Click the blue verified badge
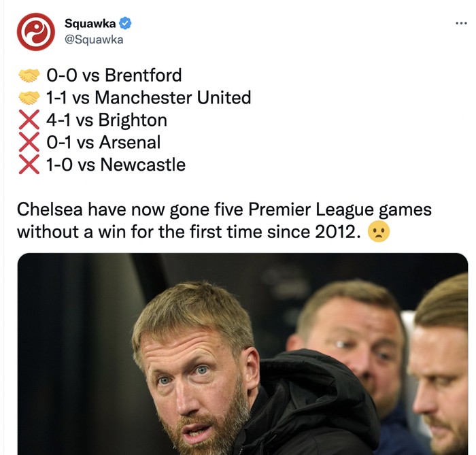 click(125, 23)
